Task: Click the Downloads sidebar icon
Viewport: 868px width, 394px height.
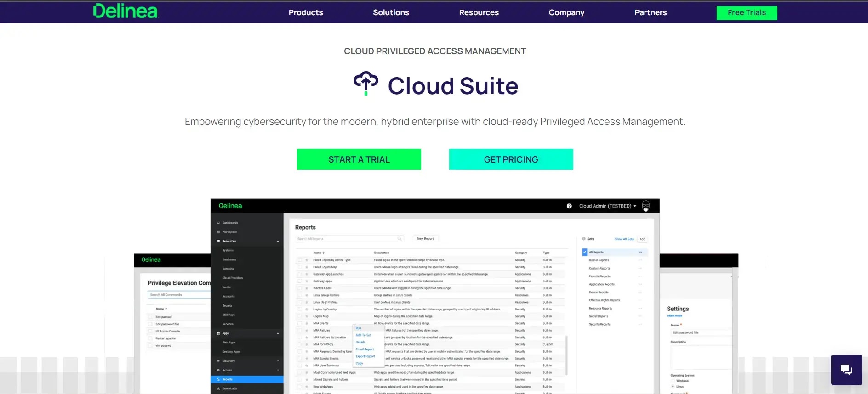Action: pyautogui.click(x=218, y=388)
